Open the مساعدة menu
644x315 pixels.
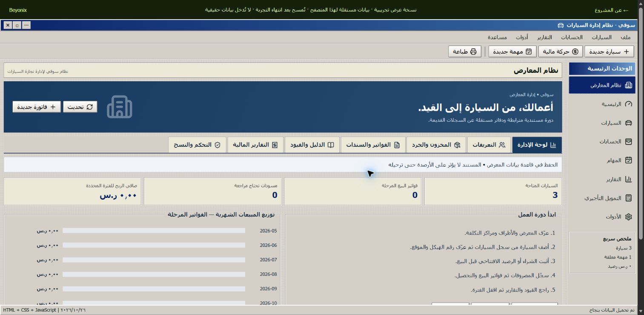click(x=497, y=37)
